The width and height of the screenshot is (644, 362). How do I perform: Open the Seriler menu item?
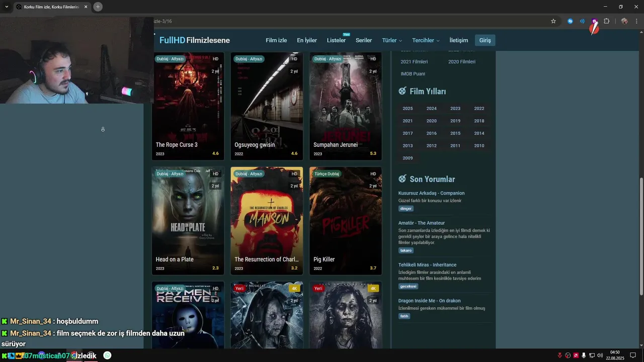click(364, 40)
